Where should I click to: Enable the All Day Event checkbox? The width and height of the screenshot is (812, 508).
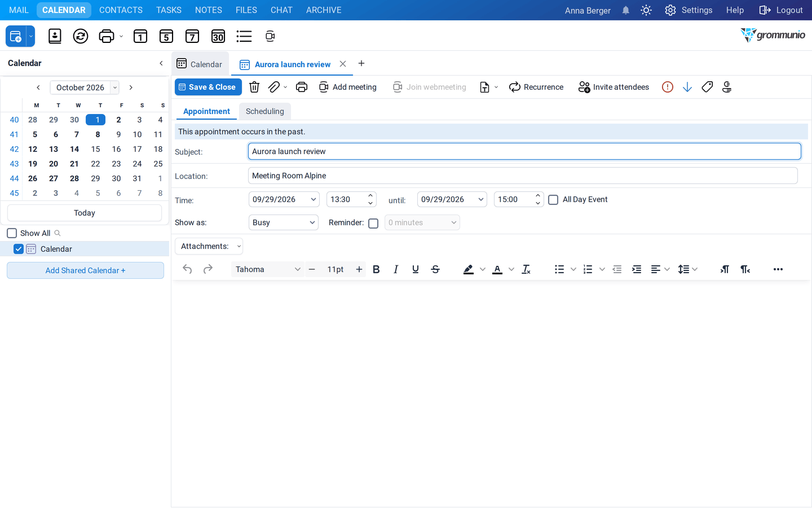553,200
